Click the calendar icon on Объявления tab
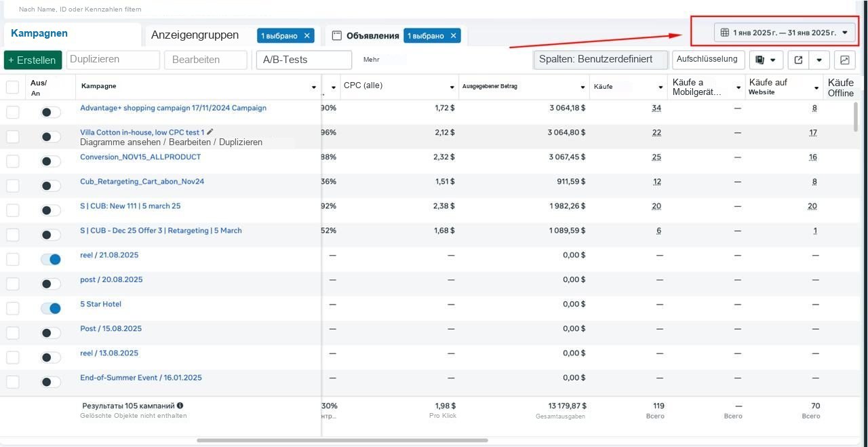 coord(336,36)
